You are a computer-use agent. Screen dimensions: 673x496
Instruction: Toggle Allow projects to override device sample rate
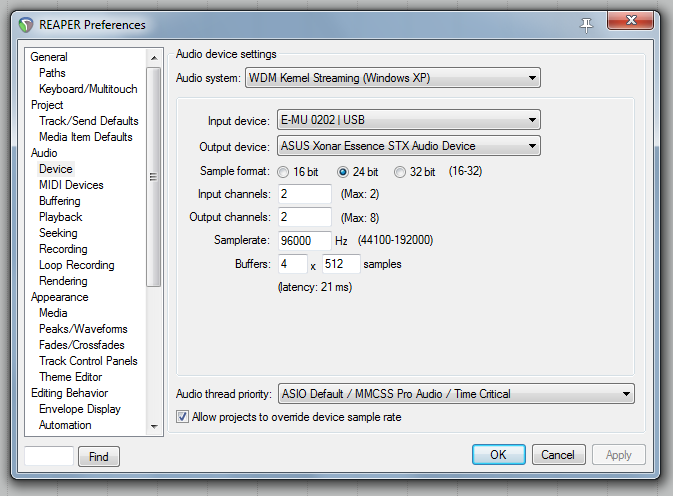click(182, 417)
